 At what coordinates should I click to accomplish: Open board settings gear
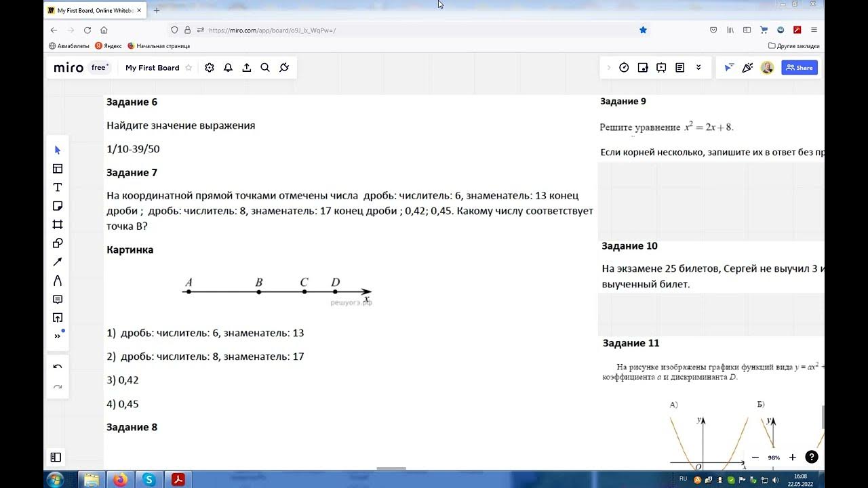pos(210,68)
